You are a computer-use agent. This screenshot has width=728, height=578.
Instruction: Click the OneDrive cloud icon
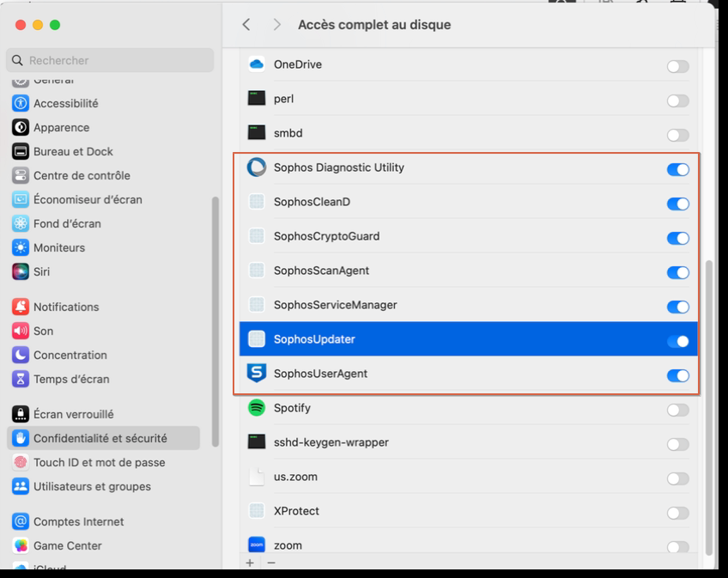257,64
